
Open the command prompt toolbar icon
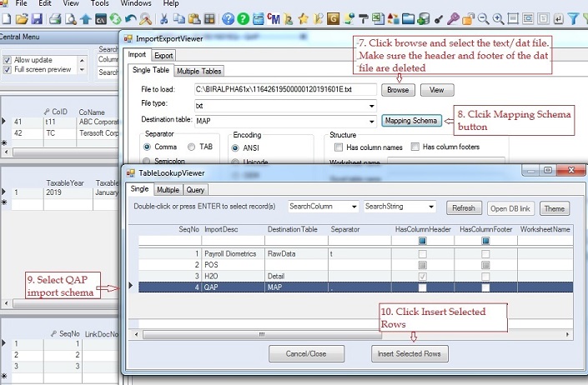pyautogui.click(x=101, y=18)
